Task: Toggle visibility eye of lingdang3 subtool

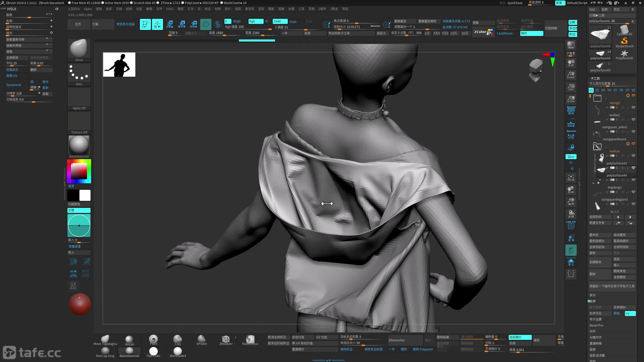Action: [x=634, y=180]
